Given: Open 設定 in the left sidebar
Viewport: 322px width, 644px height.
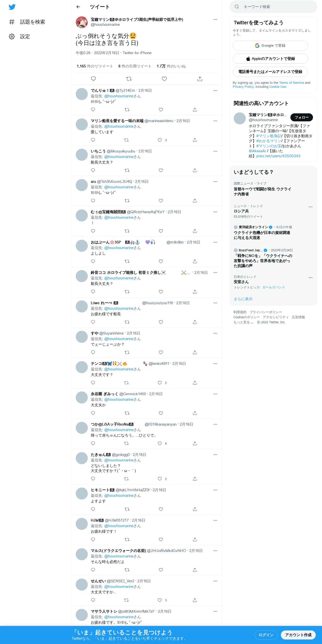Looking at the screenshot, I should [x=20, y=36].
